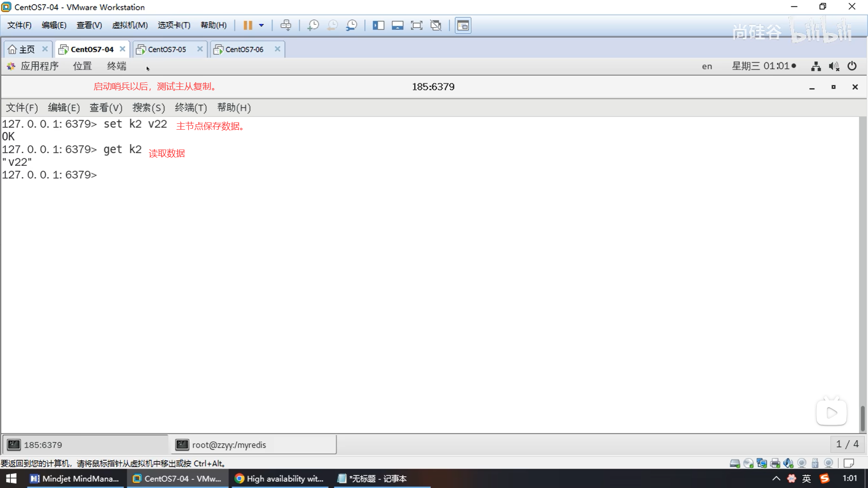This screenshot has height=488, width=868.
Task: Open the 位置 places menu
Action: [82, 66]
